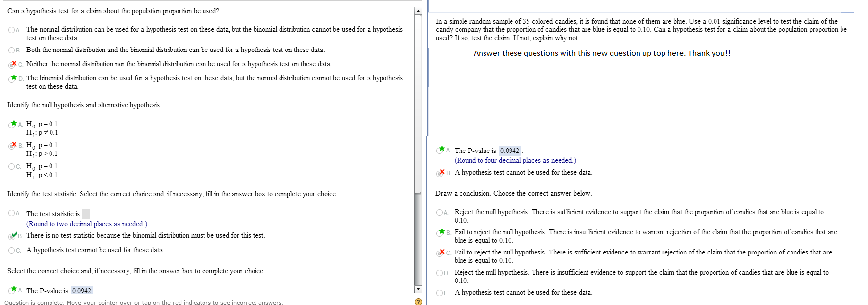
Task: Click 'Answer these questions with this new question' note
Action: coord(602,53)
